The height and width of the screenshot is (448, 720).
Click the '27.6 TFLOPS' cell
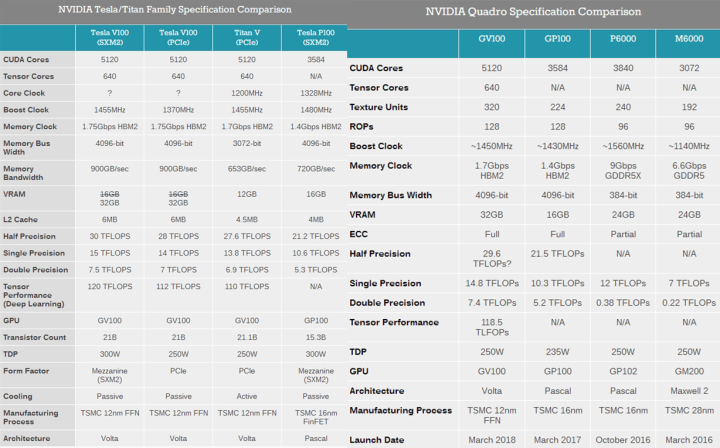click(247, 236)
